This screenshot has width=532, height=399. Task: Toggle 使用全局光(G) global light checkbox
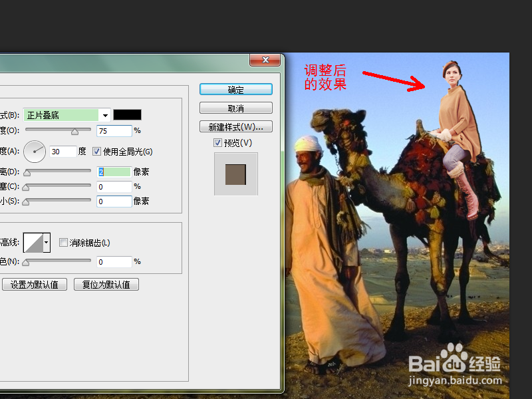(x=97, y=152)
